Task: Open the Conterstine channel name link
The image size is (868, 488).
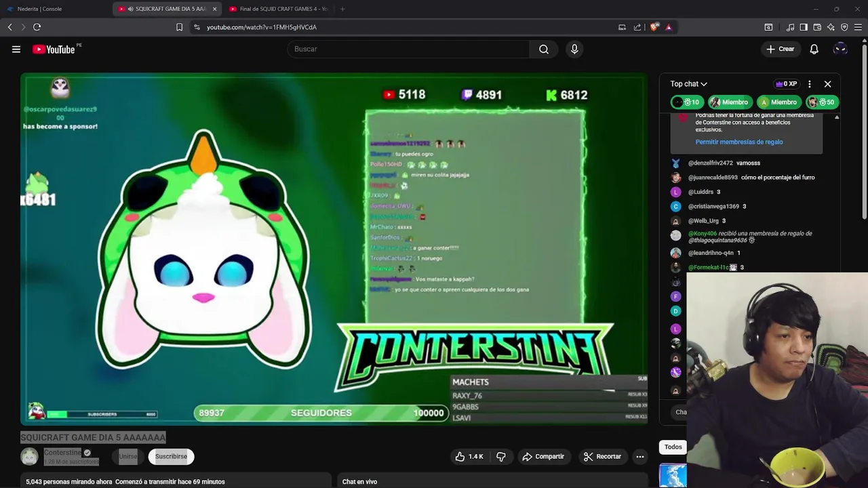Action: tap(62, 453)
